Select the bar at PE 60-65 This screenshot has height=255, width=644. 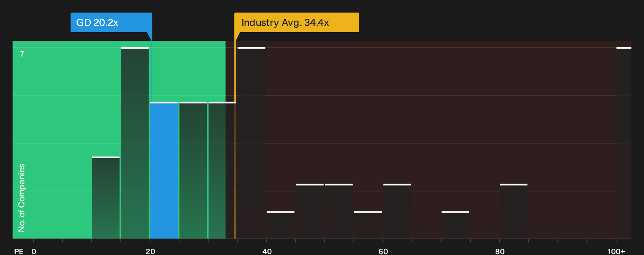[x=397, y=211]
